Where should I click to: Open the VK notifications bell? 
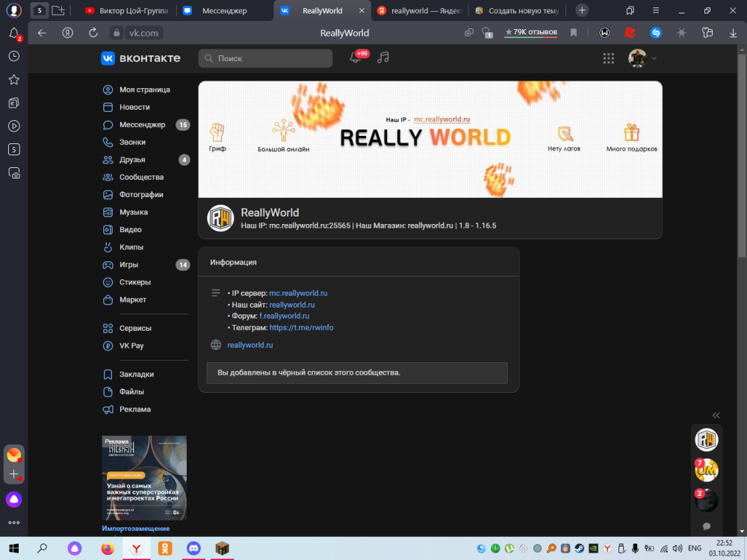(x=356, y=57)
